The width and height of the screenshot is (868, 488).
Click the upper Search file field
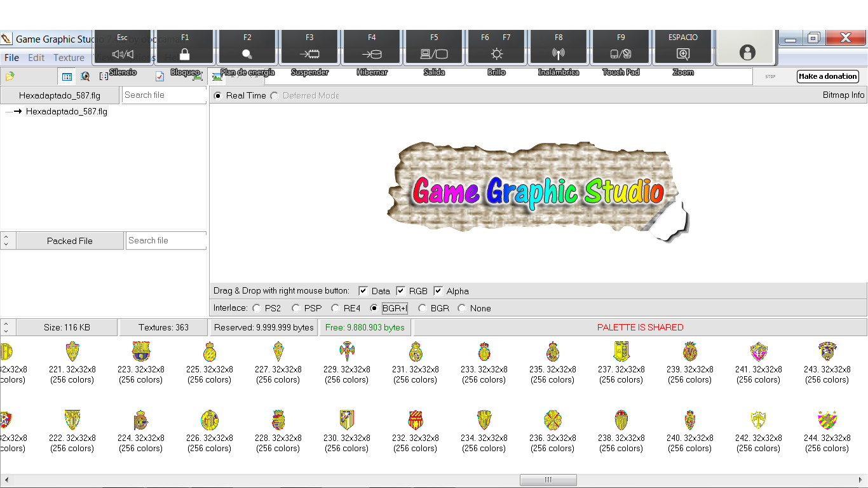[x=164, y=95]
